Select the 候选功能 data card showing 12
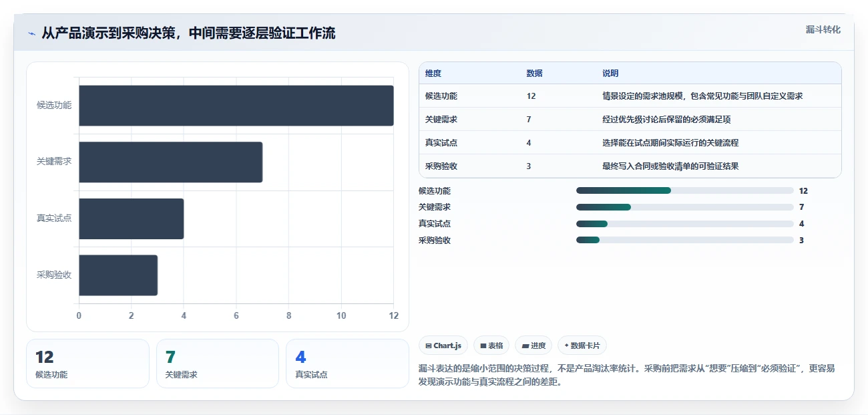 tap(87, 364)
